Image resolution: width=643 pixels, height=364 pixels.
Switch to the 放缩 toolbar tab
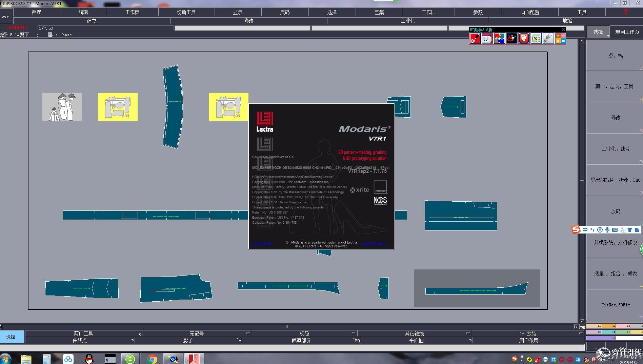coord(567,21)
